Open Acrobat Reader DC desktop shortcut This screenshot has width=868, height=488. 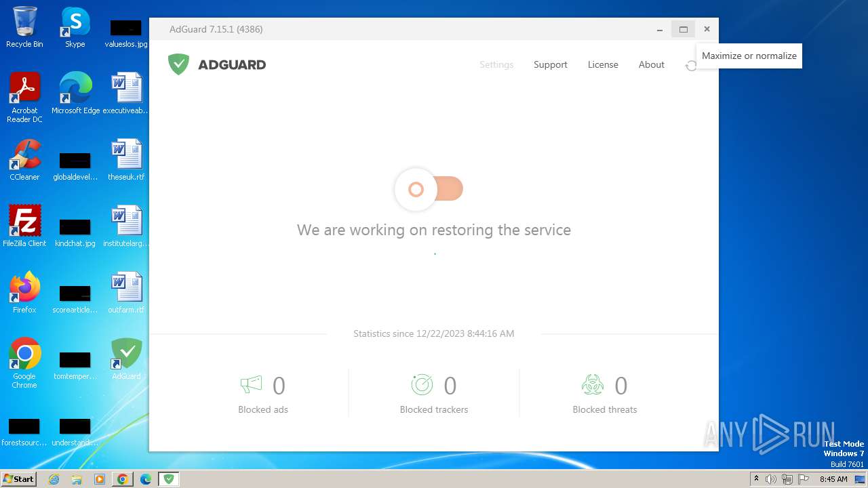click(24, 98)
